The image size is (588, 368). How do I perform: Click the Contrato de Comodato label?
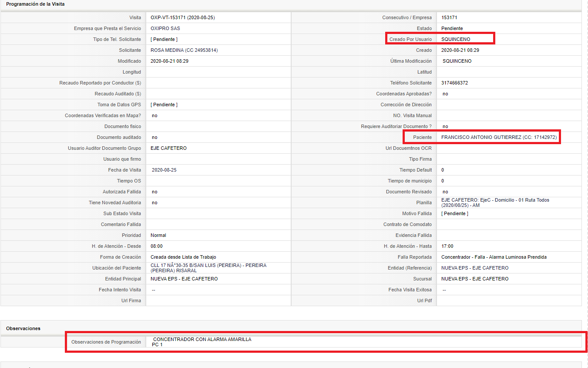407,224
